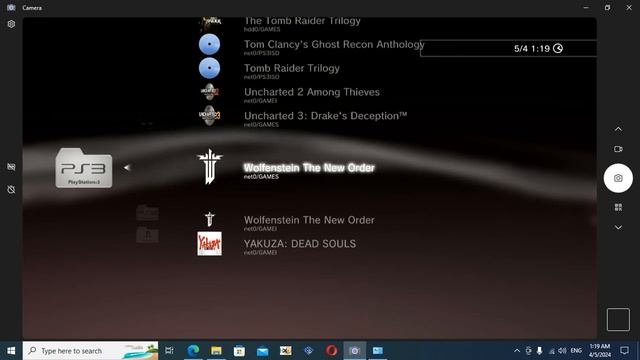Click the taskbar search box
The width and height of the screenshot is (640, 360).
point(91,351)
